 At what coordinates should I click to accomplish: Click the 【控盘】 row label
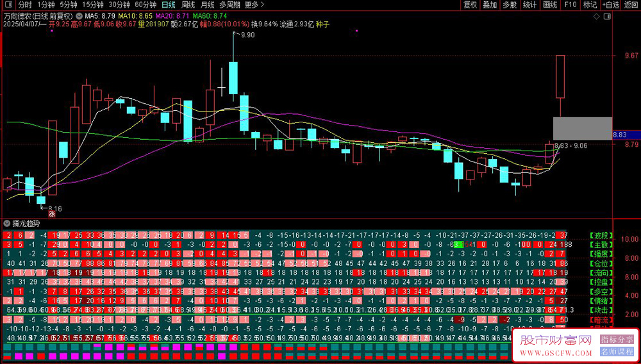[601, 282]
